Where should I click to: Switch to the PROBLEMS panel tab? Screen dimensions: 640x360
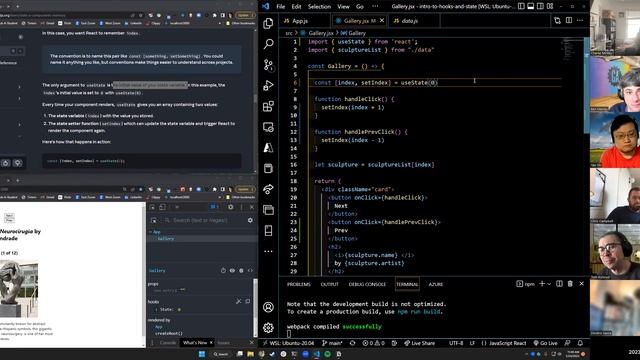pyautogui.click(x=299, y=284)
